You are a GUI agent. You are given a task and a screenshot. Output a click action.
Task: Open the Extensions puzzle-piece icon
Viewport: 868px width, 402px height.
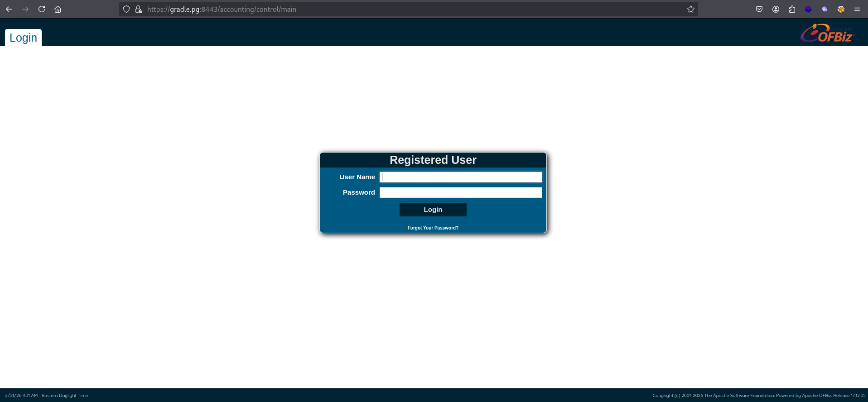pyautogui.click(x=792, y=9)
